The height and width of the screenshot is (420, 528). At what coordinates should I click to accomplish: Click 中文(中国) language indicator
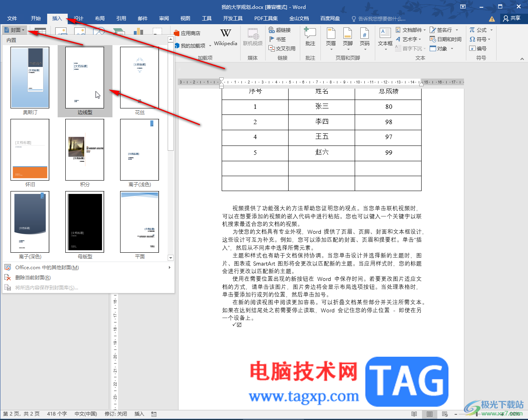pos(86,414)
